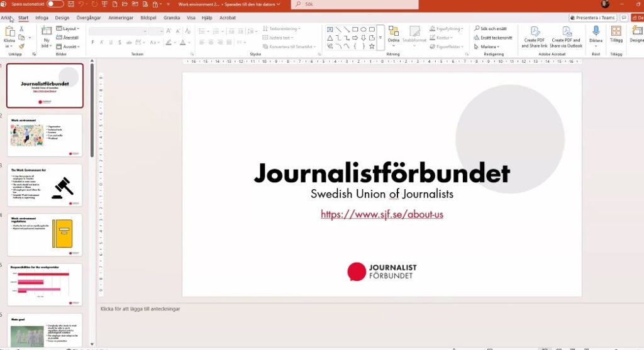Select the star shape in shapes gallery
Screen dimensions: 644x350
pos(372,46)
